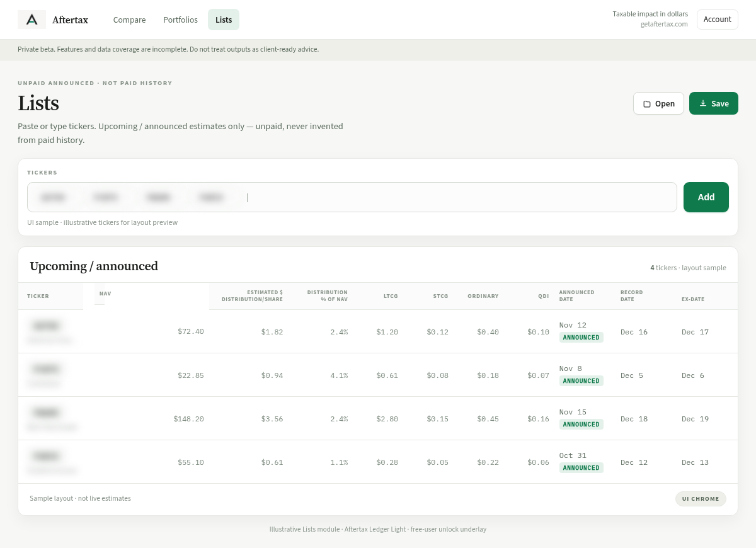Click the private beta notice banner text

click(168, 49)
